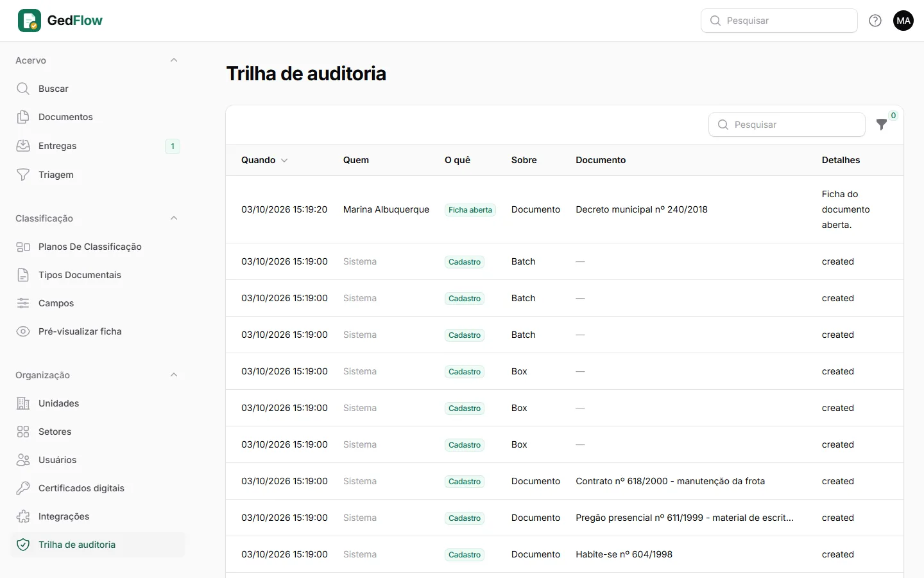Focus the top header Pesquisar search field
Viewport: 924px width, 578px height.
pyautogui.click(x=779, y=21)
